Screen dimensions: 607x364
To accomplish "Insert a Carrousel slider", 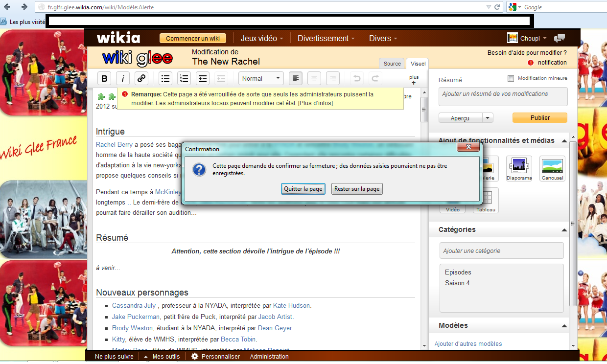I will 552,168.
